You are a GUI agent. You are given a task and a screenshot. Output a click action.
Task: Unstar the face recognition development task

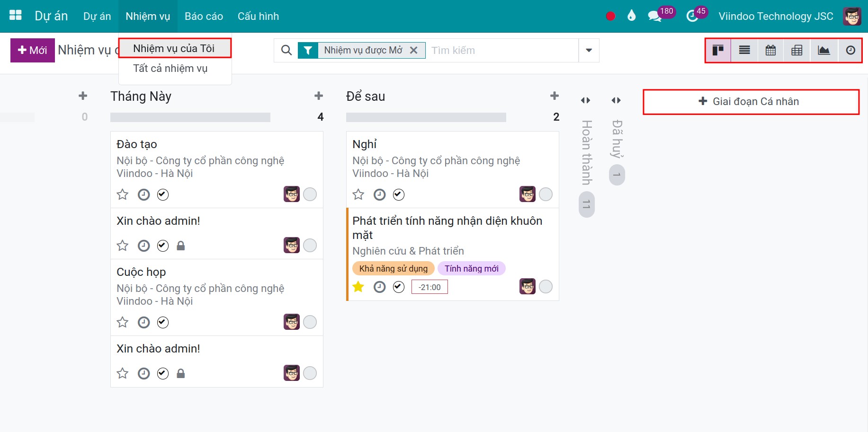coord(358,287)
